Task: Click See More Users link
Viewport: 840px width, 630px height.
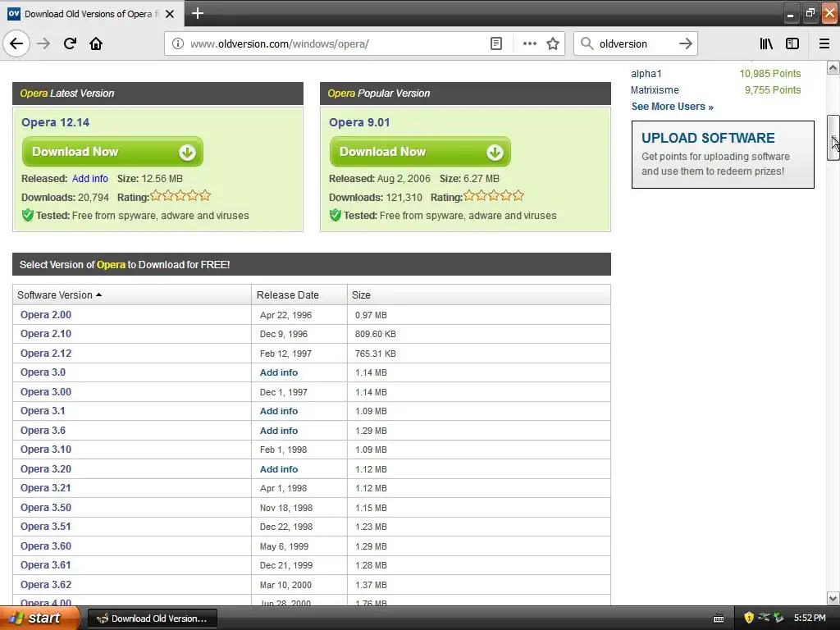Action: tap(673, 106)
